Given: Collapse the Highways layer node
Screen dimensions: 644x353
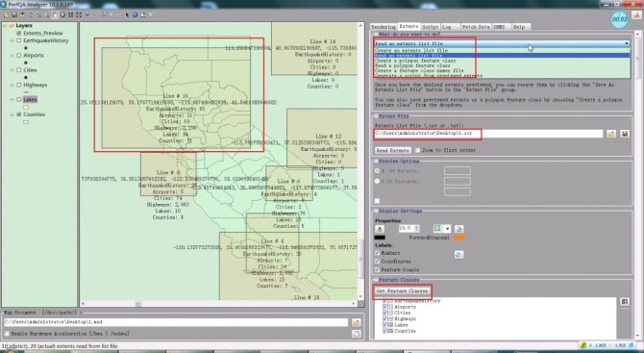Looking at the screenshot, I should pyautogui.click(x=12, y=85).
